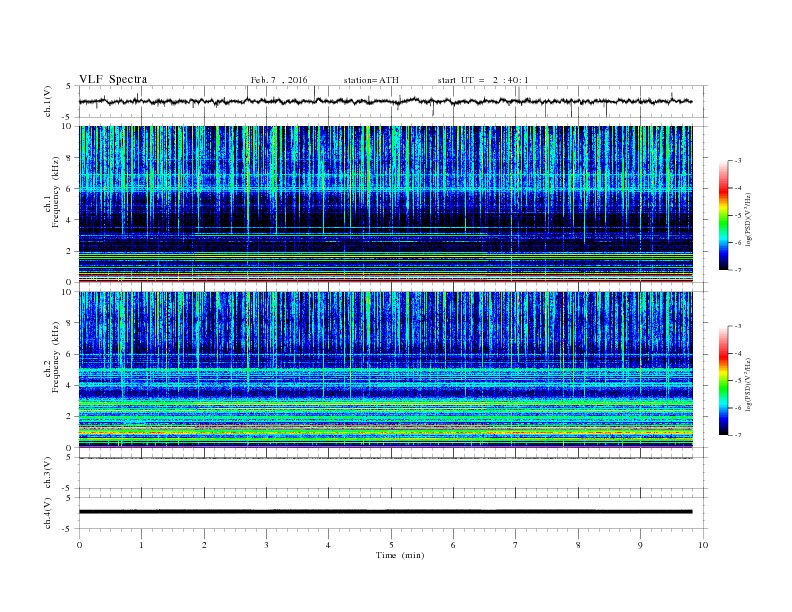Viewport: 792px width, 612px height.
Task: Click the time axis tick label '0'
Action: point(79,545)
